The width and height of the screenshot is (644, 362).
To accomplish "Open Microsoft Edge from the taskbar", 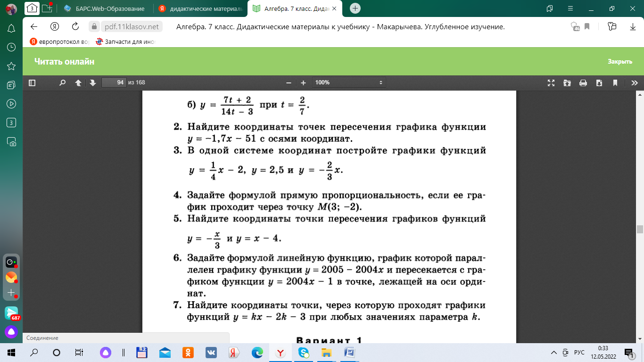I will tap(257, 353).
